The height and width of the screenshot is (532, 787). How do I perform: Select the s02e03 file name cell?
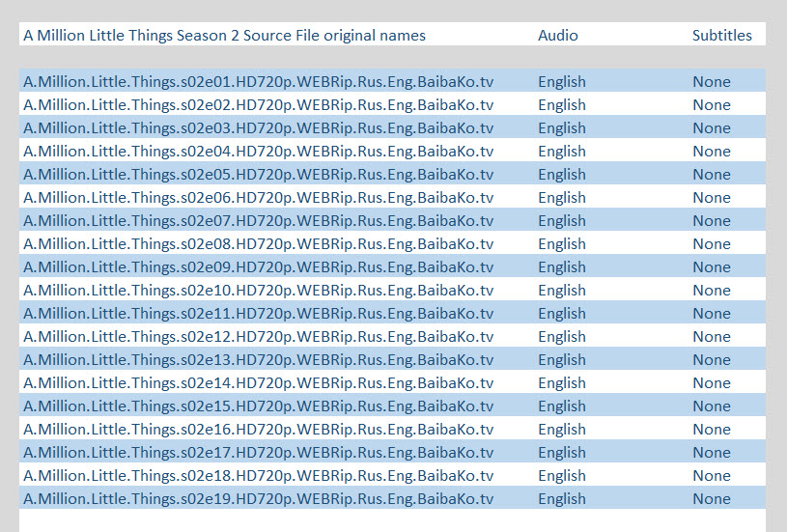click(x=259, y=127)
